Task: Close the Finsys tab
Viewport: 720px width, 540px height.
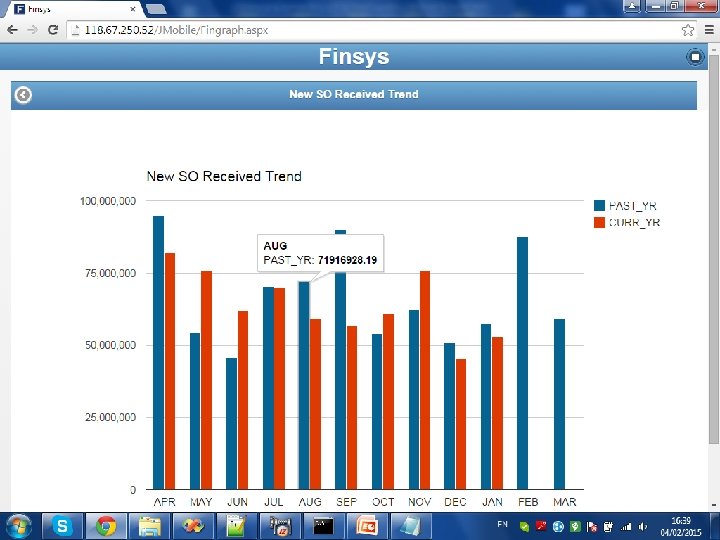Action: click(133, 9)
